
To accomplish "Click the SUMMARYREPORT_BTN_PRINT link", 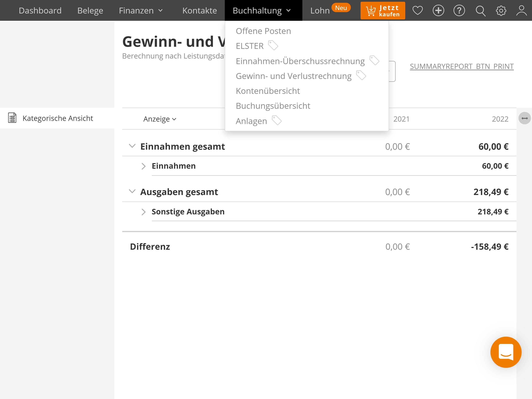I will [x=462, y=66].
